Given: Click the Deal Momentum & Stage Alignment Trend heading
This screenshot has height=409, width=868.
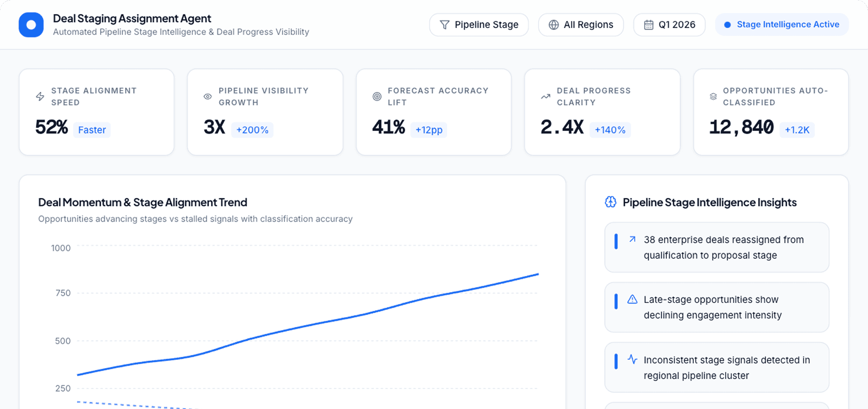Looking at the screenshot, I should coord(143,202).
